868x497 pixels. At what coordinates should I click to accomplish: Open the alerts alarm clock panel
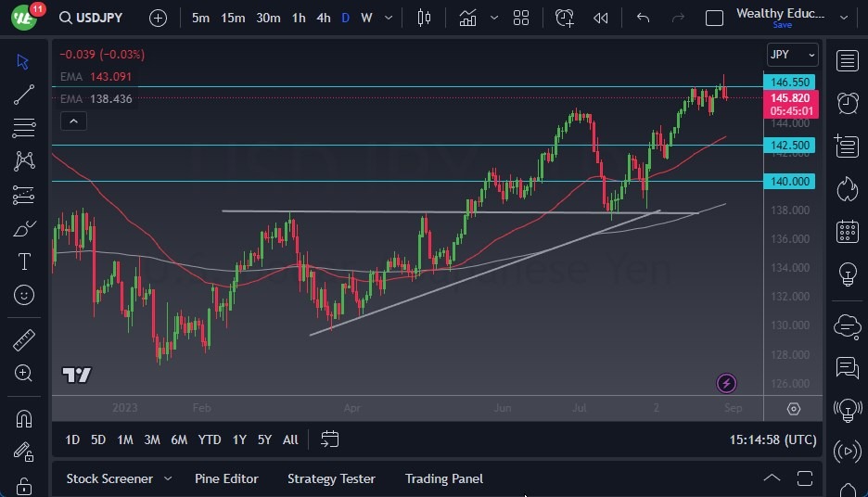click(847, 103)
